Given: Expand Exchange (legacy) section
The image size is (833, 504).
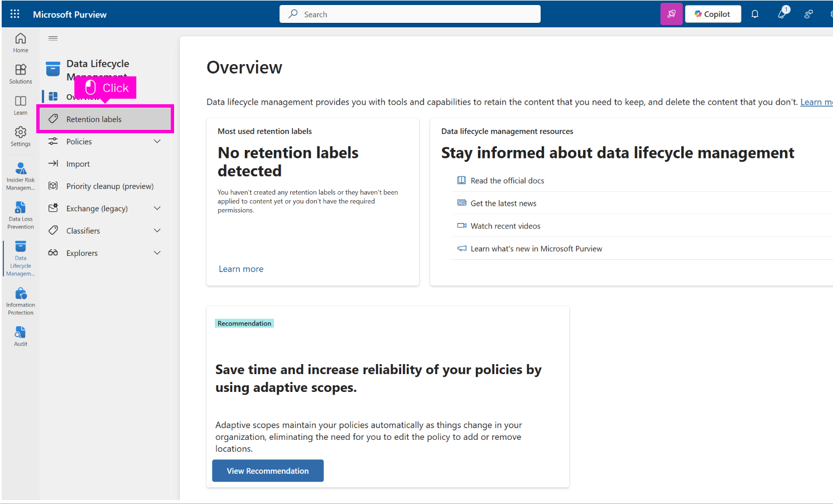Looking at the screenshot, I should [157, 209].
